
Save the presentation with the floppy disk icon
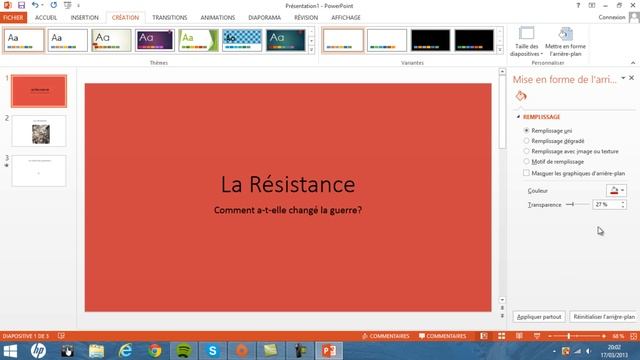coord(21,5)
